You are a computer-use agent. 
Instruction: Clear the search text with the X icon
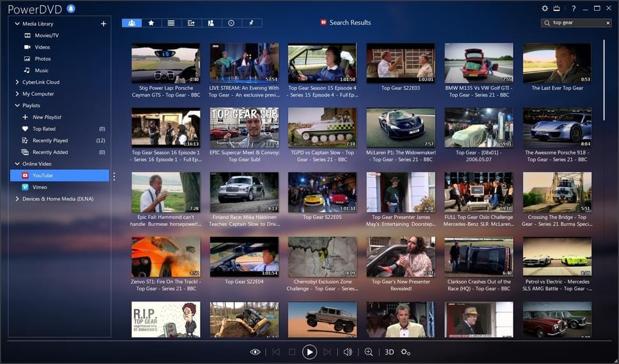coord(608,23)
